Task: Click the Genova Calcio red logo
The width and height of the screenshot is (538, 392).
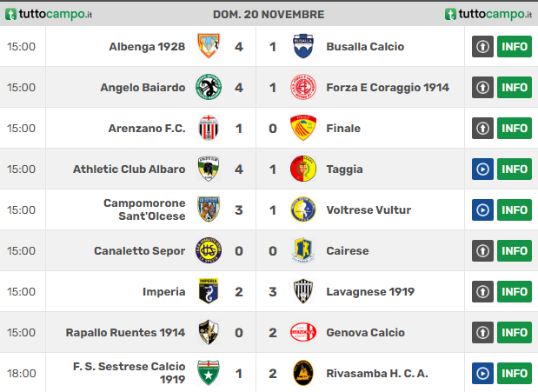Action: (303, 332)
